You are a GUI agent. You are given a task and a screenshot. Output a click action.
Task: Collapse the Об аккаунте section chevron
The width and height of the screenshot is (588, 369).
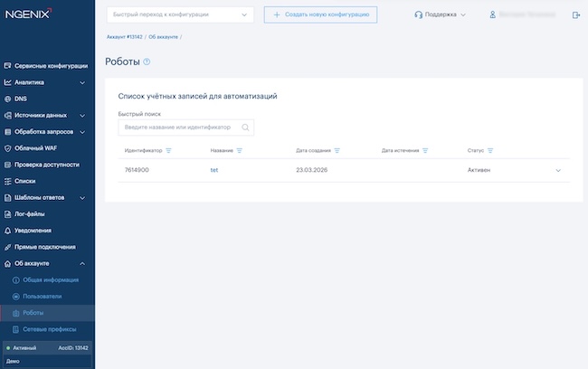coord(82,264)
